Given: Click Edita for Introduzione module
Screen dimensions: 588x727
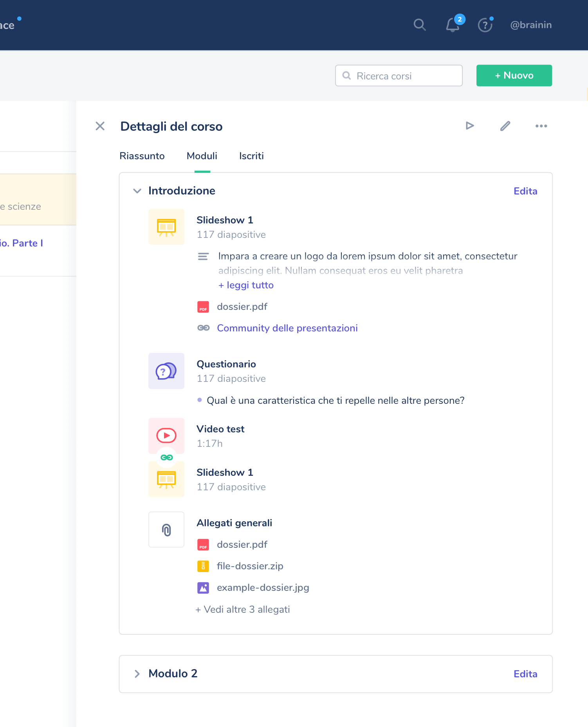Looking at the screenshot, I should tap(525, 191).
